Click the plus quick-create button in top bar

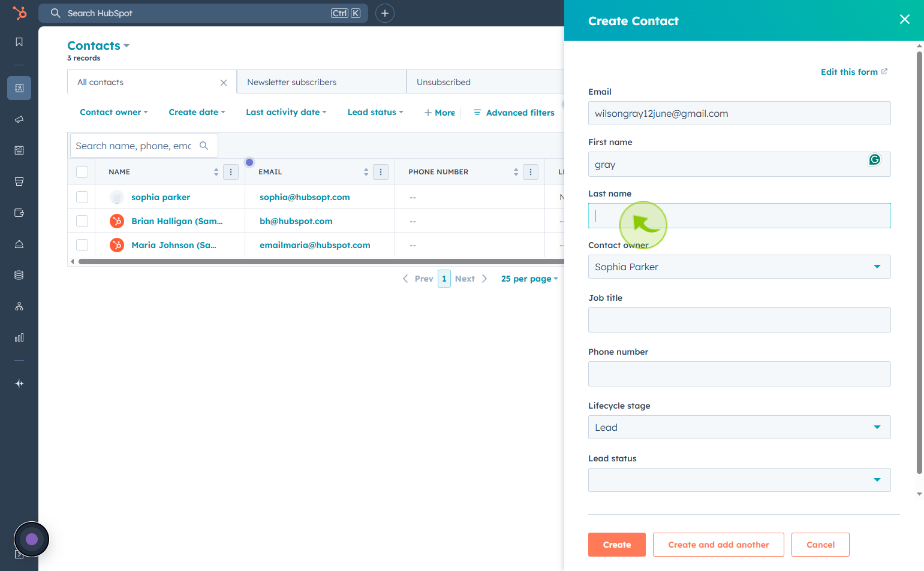click(385, 13)
